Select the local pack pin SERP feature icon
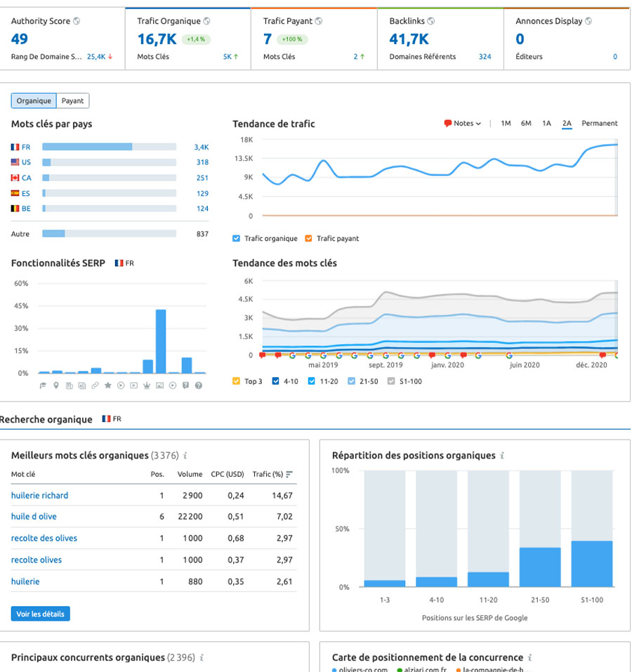 pyautogui.click(x=55, y=386)
